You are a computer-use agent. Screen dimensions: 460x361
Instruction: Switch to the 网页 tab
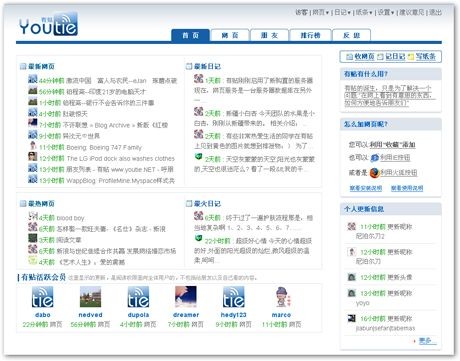click(230, 35)
